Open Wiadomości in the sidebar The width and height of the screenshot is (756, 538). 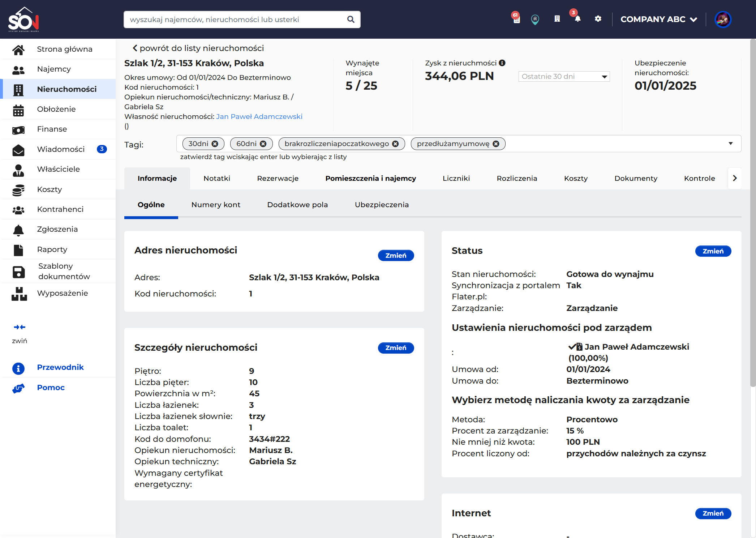coord(58,149)
